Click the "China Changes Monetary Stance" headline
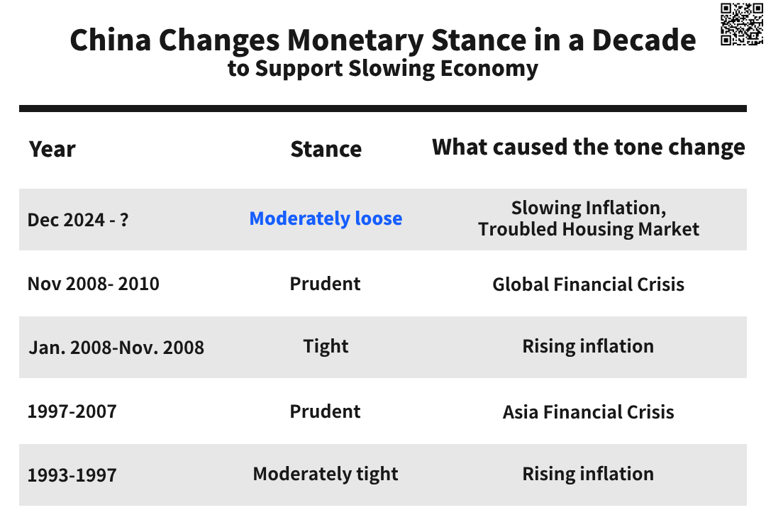 click(383, 40)
